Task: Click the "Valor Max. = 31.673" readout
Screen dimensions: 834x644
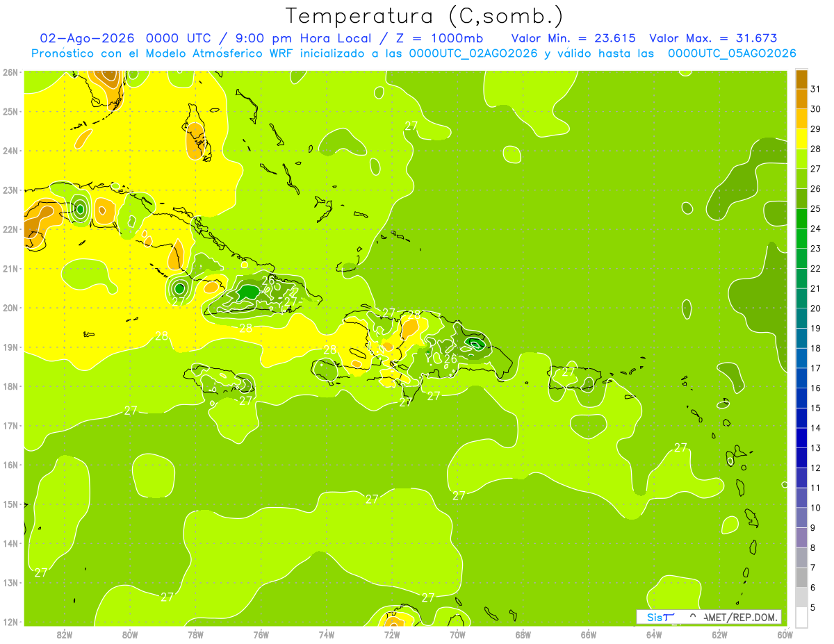Action: (x=713, y=38)
